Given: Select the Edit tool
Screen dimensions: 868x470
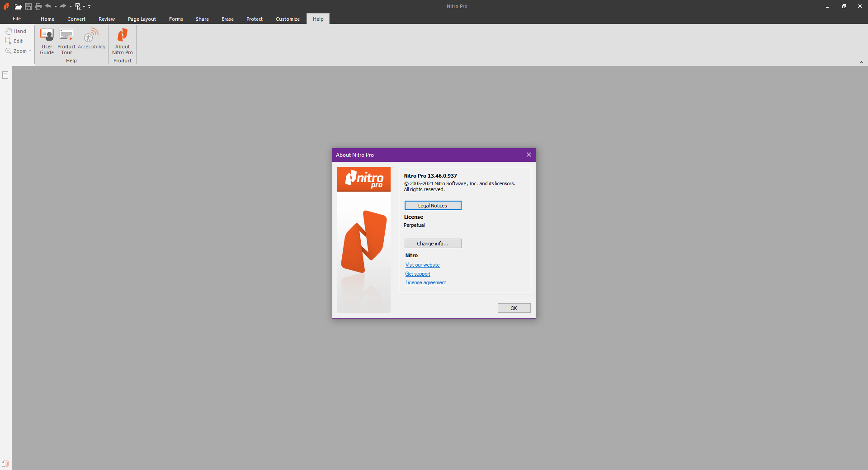Looking at the screenshot, I should pos(14,41).
